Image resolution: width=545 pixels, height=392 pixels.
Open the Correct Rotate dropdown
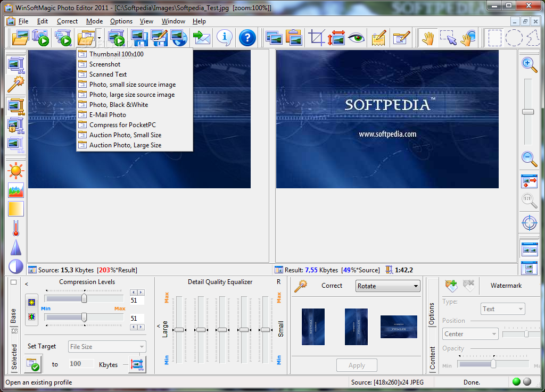[x=387, y=286]
